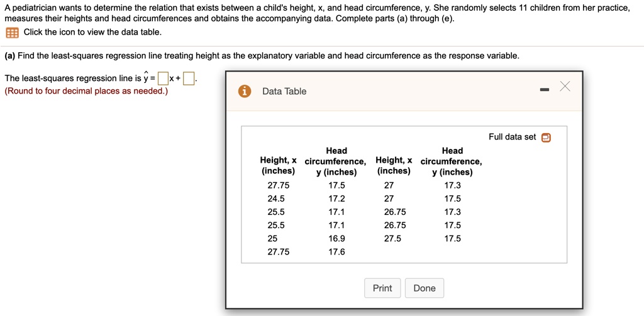Click the Full data set copy icon
The height and width of the screenshot is (316, 644).
point(546,138)
